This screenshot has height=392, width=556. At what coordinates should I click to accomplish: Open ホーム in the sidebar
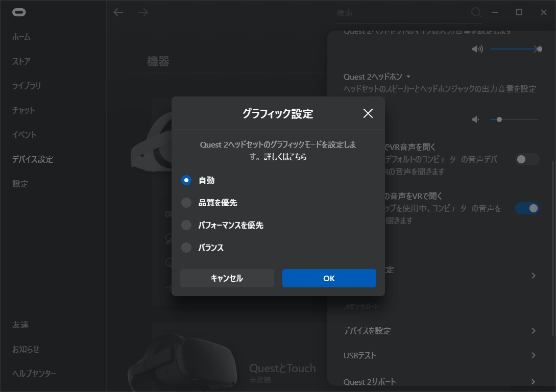pyautogui.click(x=21, y=37)
